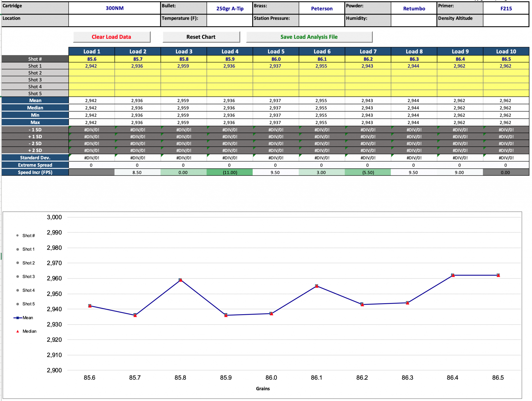Click green Speed Incr cell (11.00)
Viewport: 532px width, 401px height.
230,172
